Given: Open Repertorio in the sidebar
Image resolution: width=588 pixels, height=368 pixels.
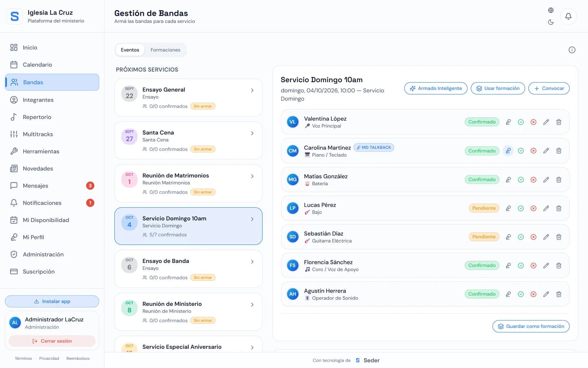Looking at the screenshot, I should (x=52, y=117).
